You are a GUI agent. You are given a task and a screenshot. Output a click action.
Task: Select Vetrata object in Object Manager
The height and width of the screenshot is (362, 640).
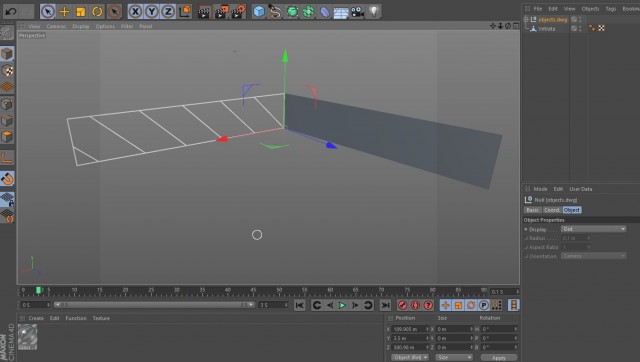tap(547, 29)
